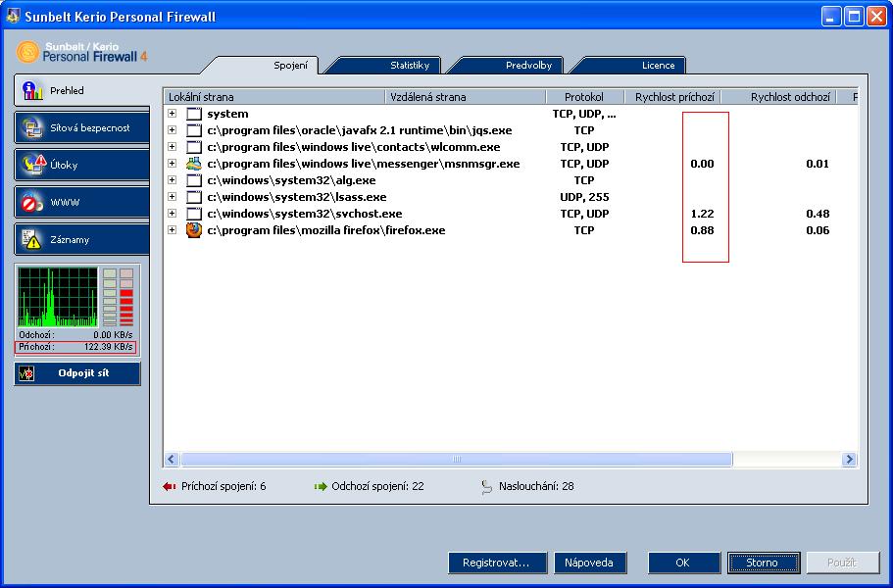Expand the lsass.exe connections

[x=172, y=196]
